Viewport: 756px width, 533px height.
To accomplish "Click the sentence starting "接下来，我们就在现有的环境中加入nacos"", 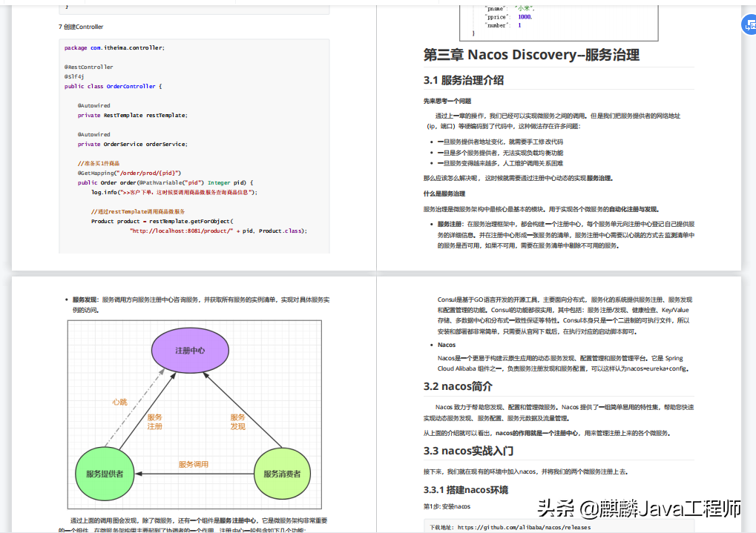I will point(525,471).
